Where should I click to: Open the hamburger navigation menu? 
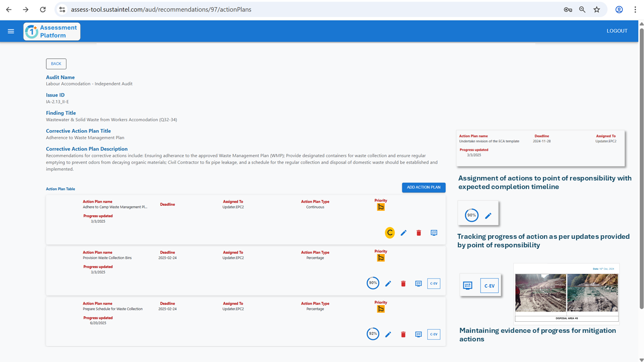point(11,31)
